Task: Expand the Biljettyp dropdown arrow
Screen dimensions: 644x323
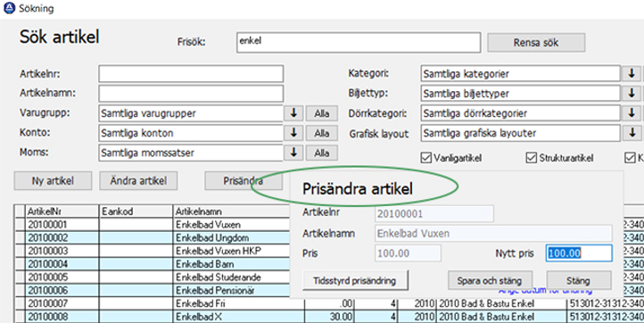Action: (632, 94)
